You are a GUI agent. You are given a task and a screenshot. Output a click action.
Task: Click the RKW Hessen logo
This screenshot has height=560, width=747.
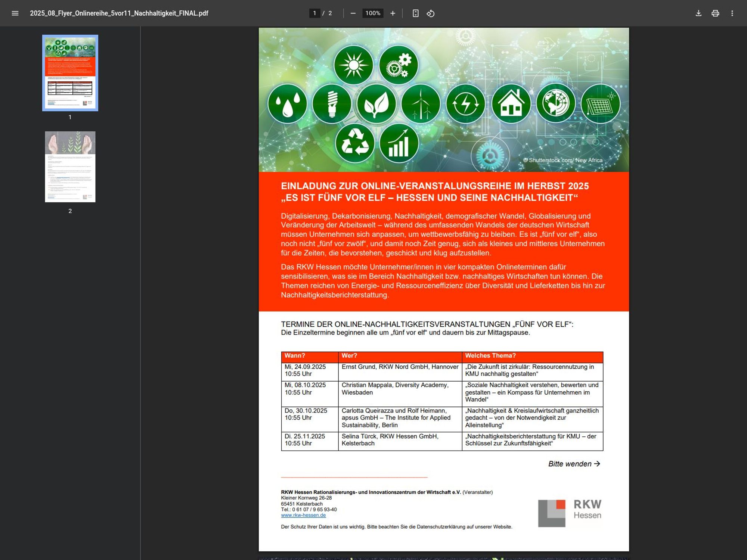click(570, 513)
